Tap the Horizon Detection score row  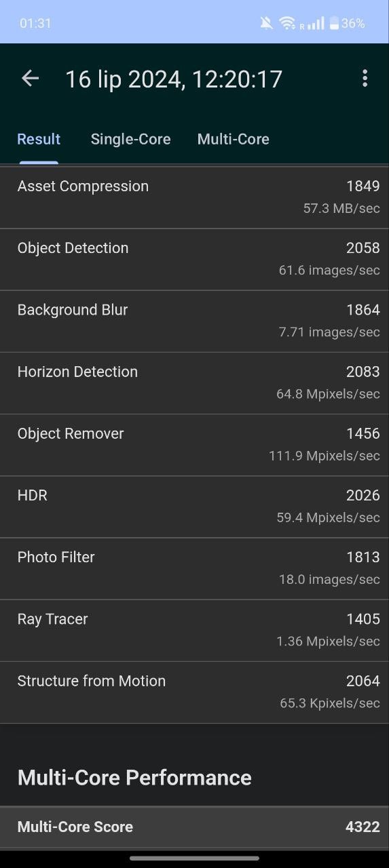[194, 383]
